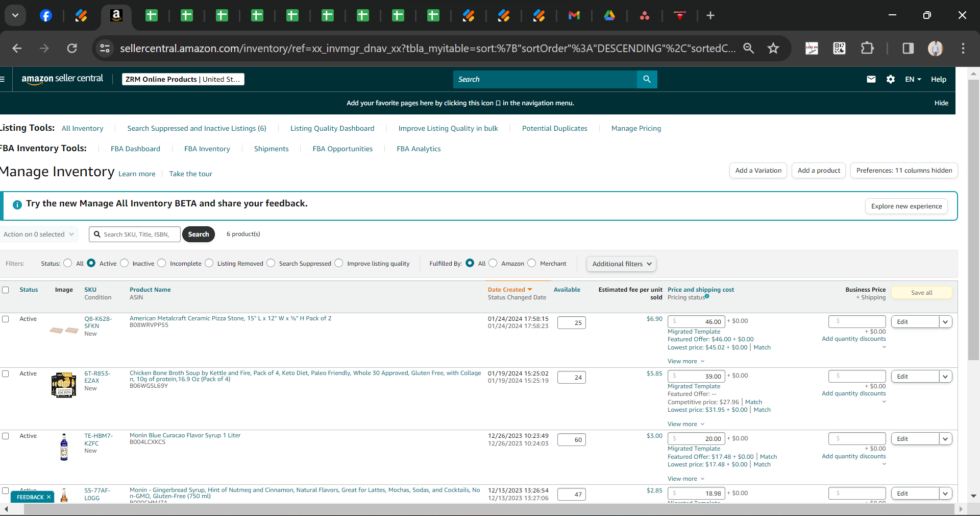Click the Pizza Stone product thumbnail

tap(64, 330)
